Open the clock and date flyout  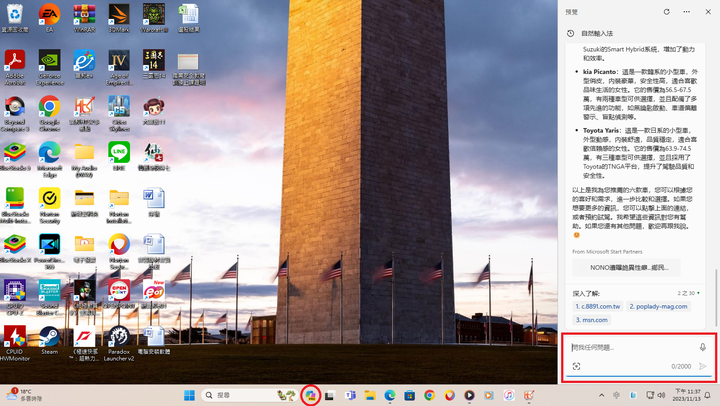click(687, 395)
